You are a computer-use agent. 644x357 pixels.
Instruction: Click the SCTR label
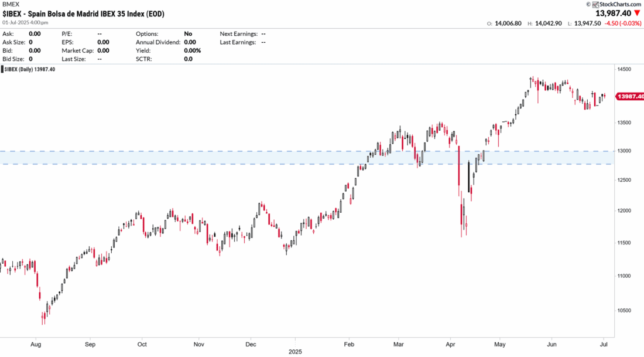point(144,59)
